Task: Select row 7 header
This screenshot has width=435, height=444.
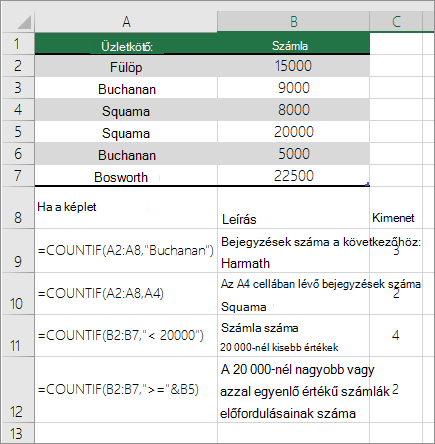Action: coord(18,176)
